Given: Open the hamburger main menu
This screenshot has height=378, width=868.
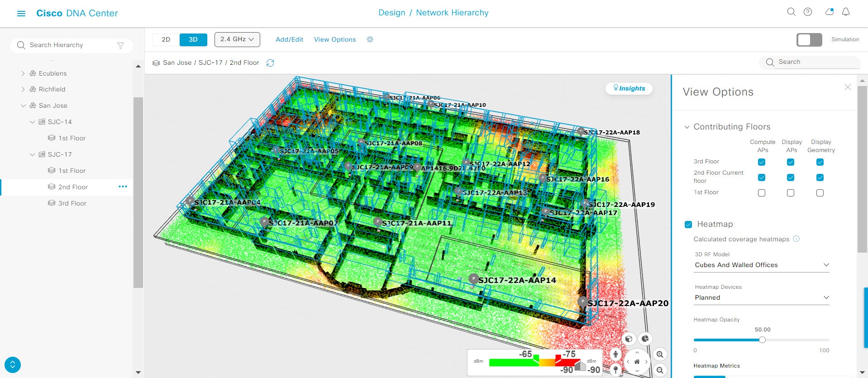Looking at the screenshot, I should coord(21,14).
